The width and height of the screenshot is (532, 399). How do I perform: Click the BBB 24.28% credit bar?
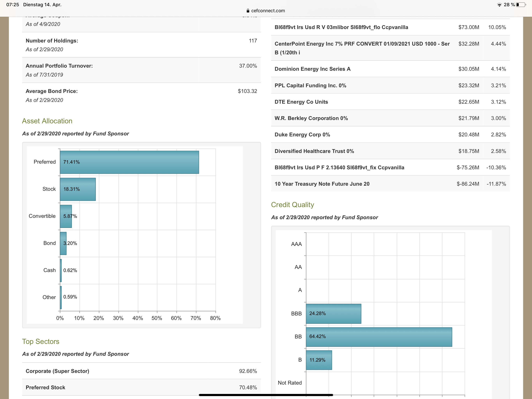click(x=333, y=313)
